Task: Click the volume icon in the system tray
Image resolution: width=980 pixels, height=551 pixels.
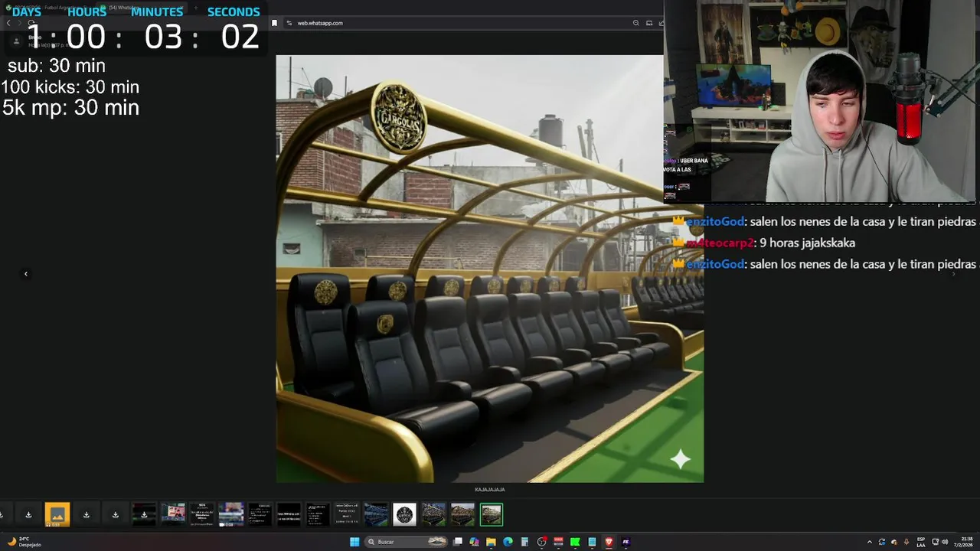Action: 945,542
